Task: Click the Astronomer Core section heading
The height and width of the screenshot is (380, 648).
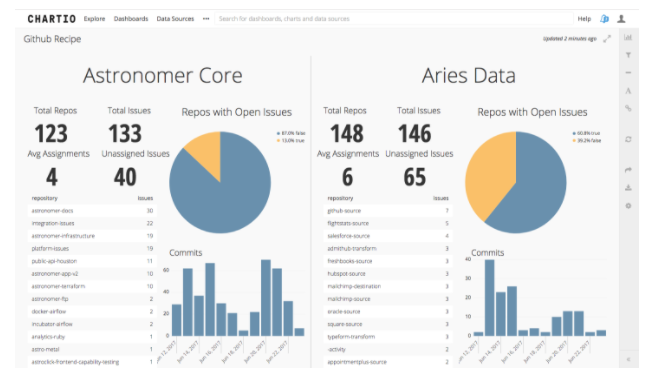Action: tap(162, 76)
